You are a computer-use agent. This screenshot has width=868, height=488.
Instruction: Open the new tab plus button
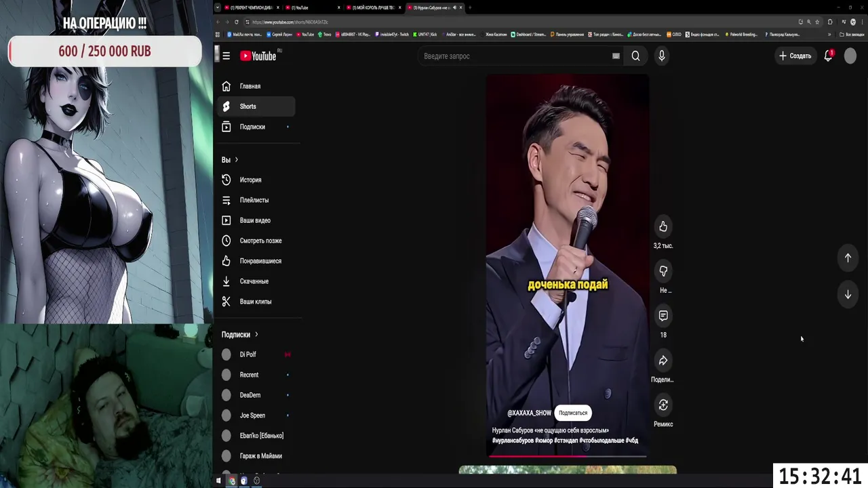click(x=469, y=7)
